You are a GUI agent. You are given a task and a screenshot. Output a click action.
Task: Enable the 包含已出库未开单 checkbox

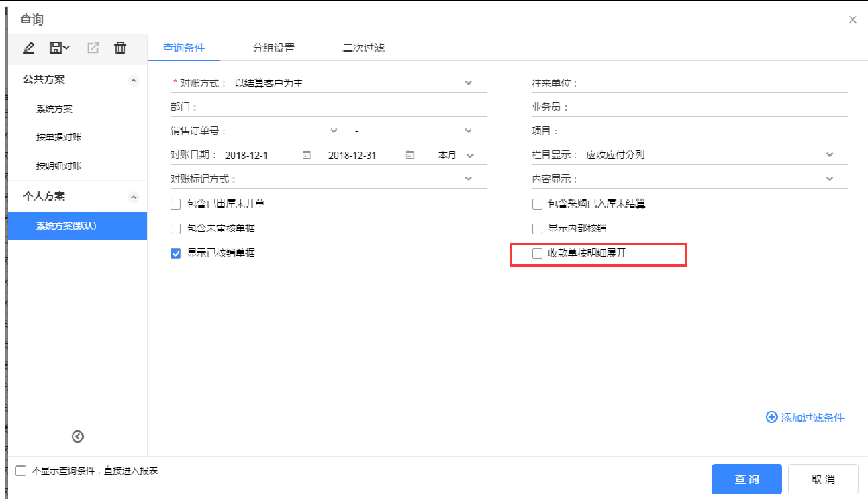[x=177, y=204]
